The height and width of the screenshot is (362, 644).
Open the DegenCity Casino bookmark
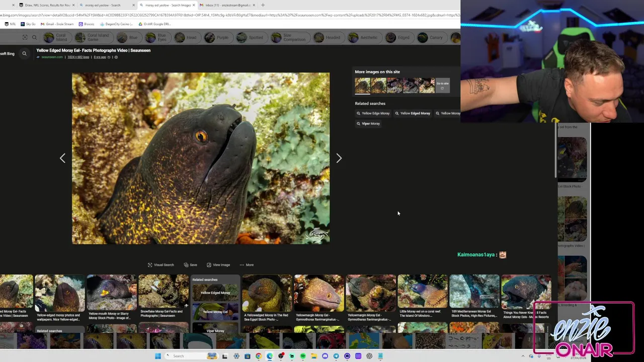pos(116,24)
